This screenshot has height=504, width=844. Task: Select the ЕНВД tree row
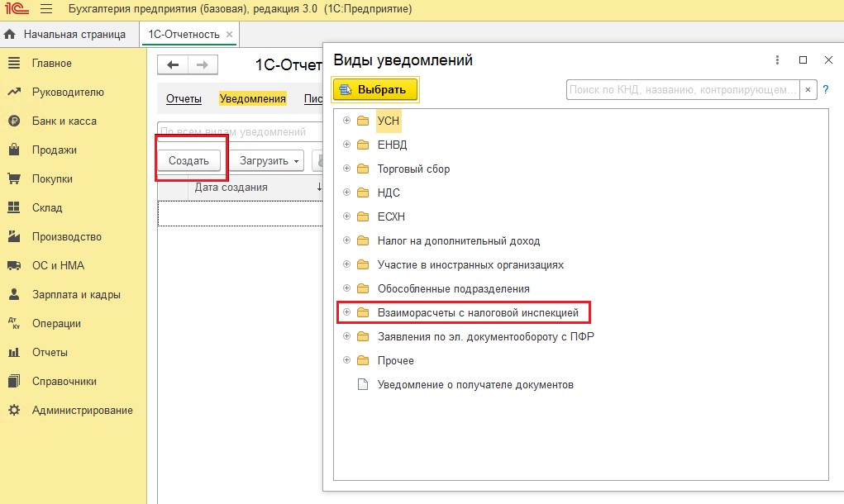pyautogui.click(x=581, y=145)
